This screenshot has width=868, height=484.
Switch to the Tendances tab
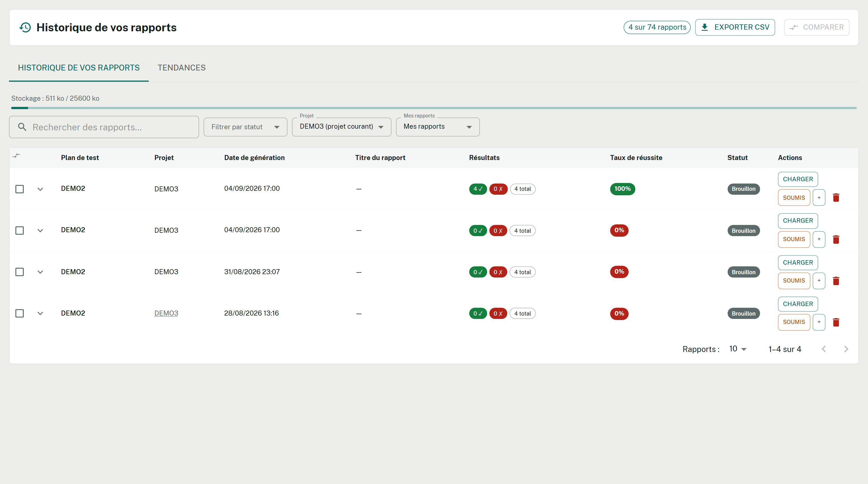181,68
